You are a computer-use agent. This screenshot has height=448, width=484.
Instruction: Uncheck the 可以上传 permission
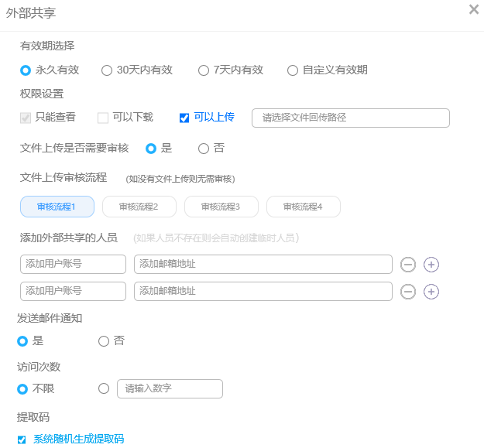pyautogui.click(x=184, y=118)
